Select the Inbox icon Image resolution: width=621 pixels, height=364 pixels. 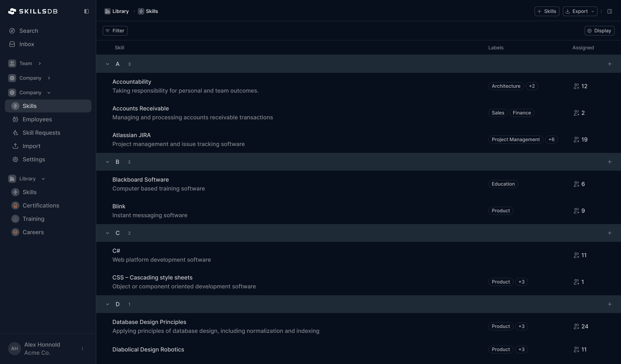point(12,44)
